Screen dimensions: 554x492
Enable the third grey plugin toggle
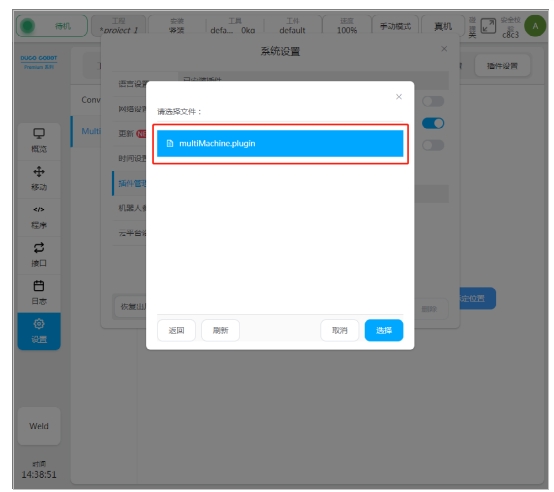tap(433, 145)
